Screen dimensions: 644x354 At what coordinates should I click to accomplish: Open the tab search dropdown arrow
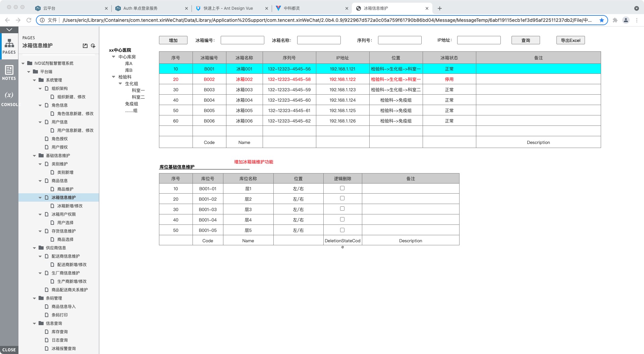(637, 8)
